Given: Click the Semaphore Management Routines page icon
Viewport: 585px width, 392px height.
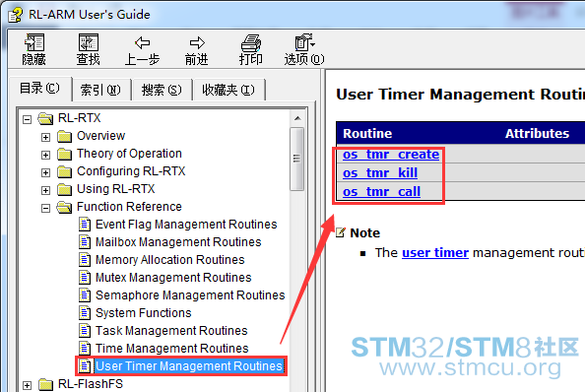Looking at the screenshot, I should [x=85, y=295].
